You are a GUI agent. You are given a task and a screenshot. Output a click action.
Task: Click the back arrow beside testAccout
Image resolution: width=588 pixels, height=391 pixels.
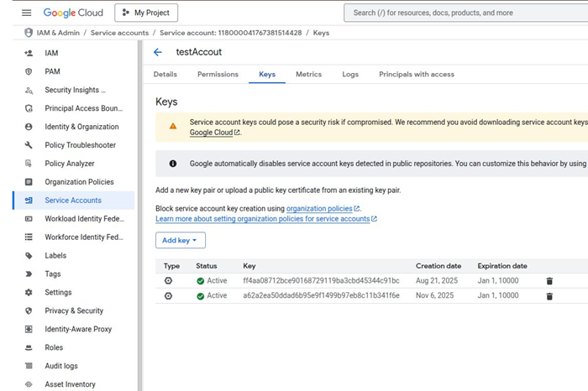(158, 52)
